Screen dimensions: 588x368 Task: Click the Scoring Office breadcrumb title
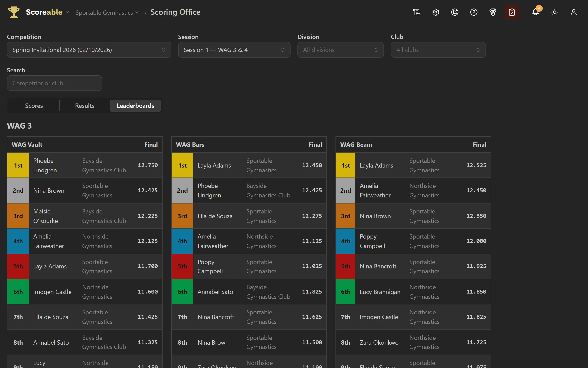pyautogui.click(x=176, y=12)
